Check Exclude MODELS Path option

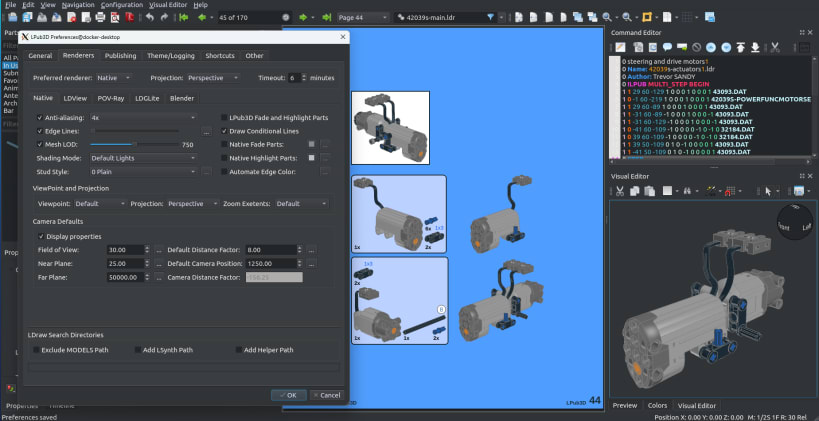click(38, 350)
